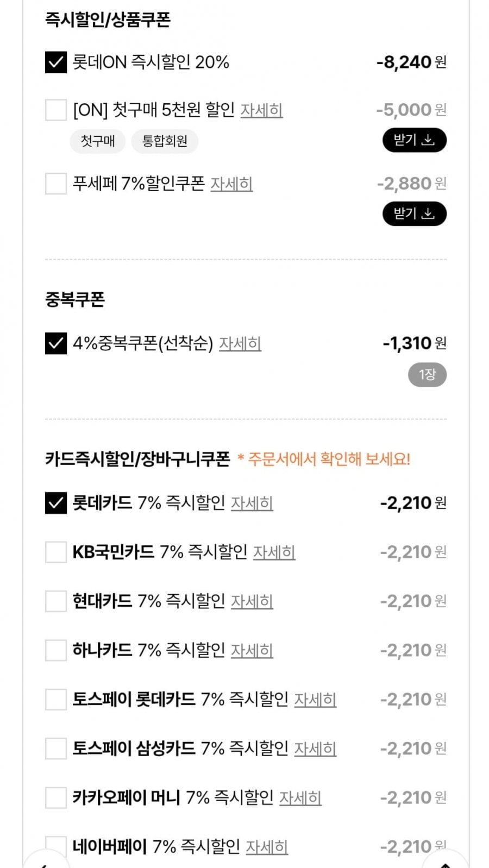
Task: Check [ON] 첫구매 5천원 할인 checkbox
Action: [55, 110]
